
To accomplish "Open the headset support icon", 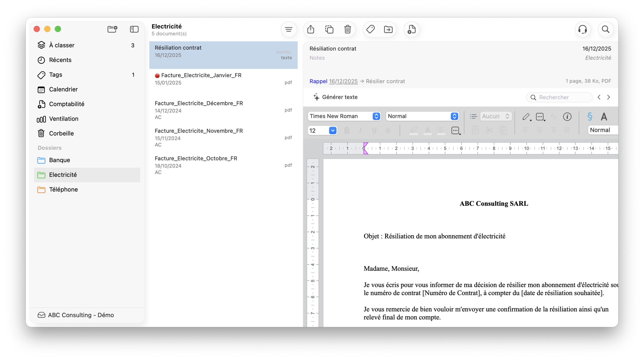I will tap(582, 29).
